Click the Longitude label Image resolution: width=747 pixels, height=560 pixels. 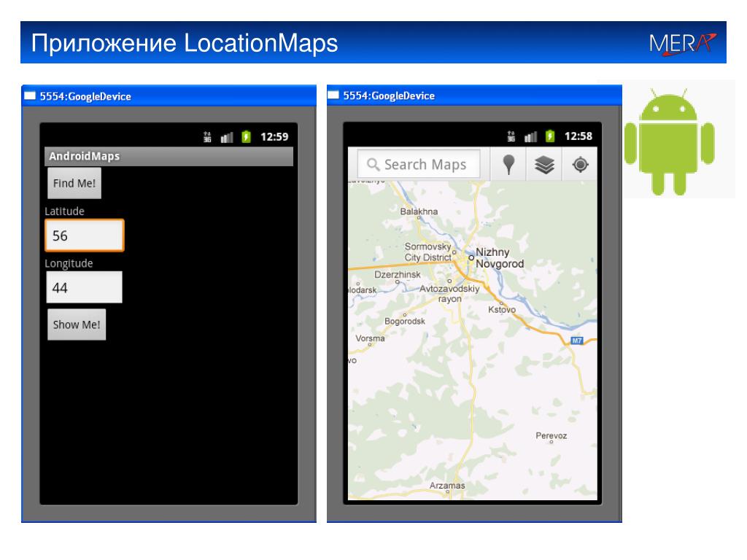(x=69, y=263)
